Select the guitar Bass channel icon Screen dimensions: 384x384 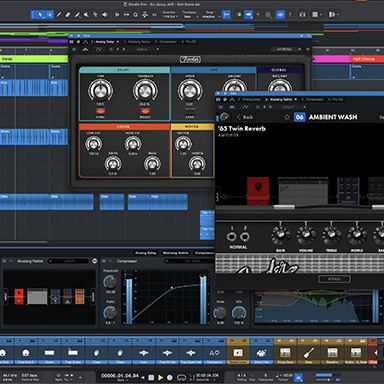pyautogui.click(x=309, y=353)
